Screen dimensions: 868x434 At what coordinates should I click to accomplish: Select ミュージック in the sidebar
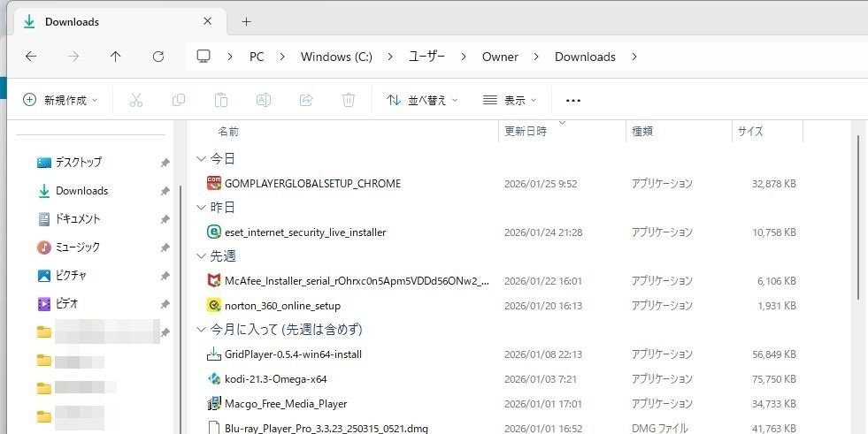coord(77,247)
